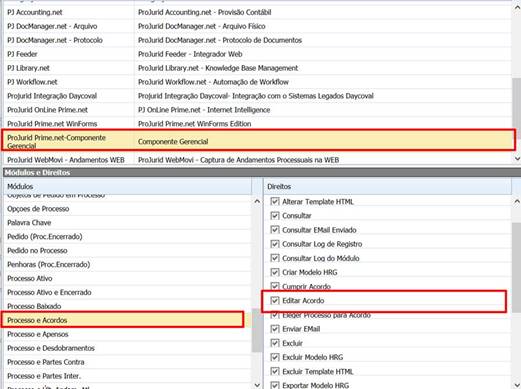Toggle Consultar Log do Módulo checkbox
521x389 pixels.
coord(275,258)
